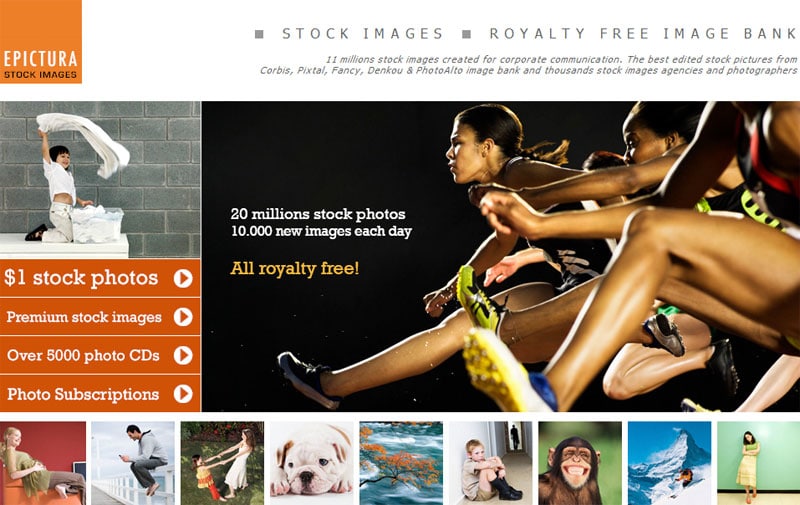800x505 pixels.
Task: Select Over 5000 photo CDs text
Action: point(83,355)
